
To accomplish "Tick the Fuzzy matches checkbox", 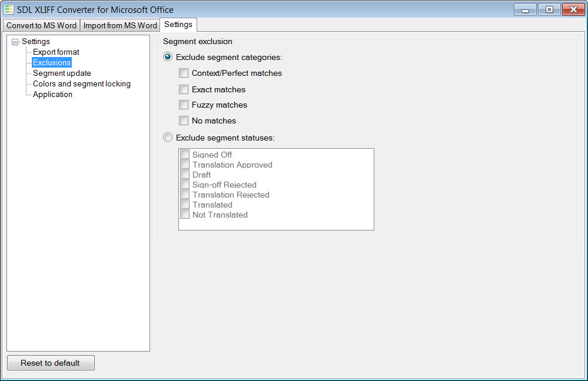I will (184, 105).
